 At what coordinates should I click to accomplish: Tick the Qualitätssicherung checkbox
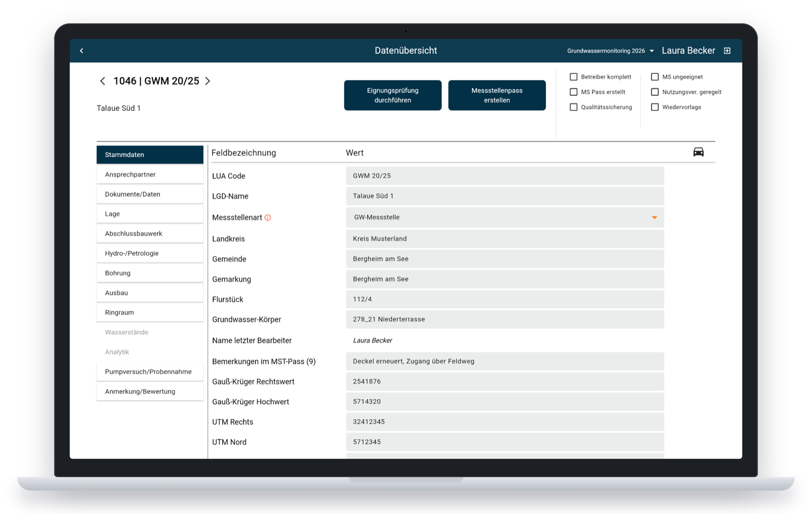coord(573,107)
